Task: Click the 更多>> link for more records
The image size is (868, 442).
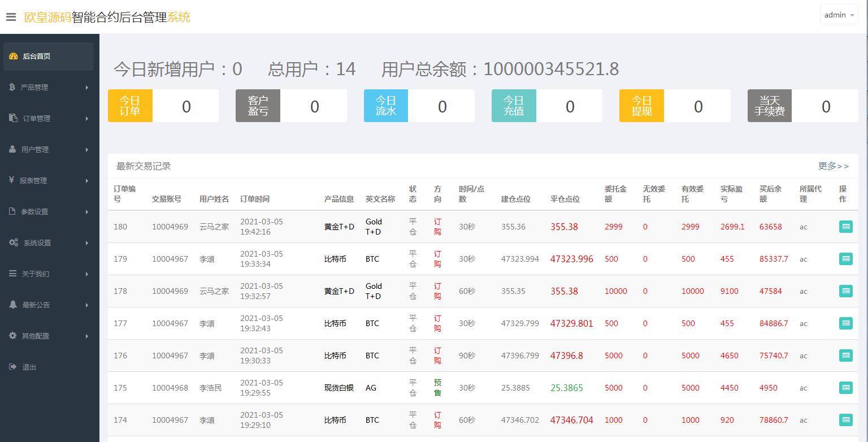Action: (x=835, y=166)
